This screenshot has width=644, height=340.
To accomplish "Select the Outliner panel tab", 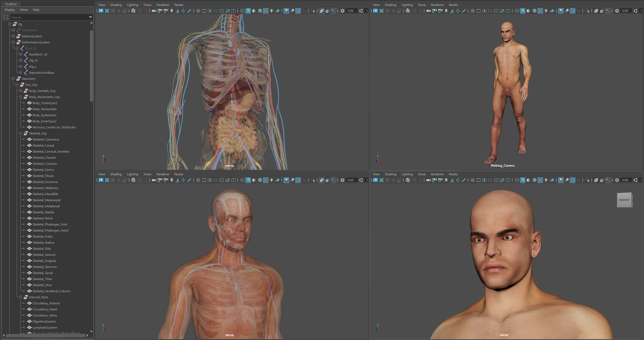I will pos(11,4).
